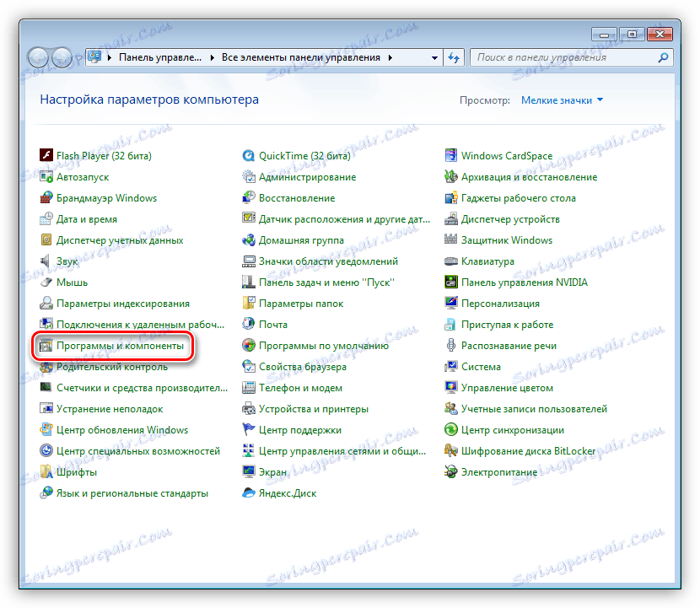Click the Брандмауэр Windows icon

(x=46, y=198)
